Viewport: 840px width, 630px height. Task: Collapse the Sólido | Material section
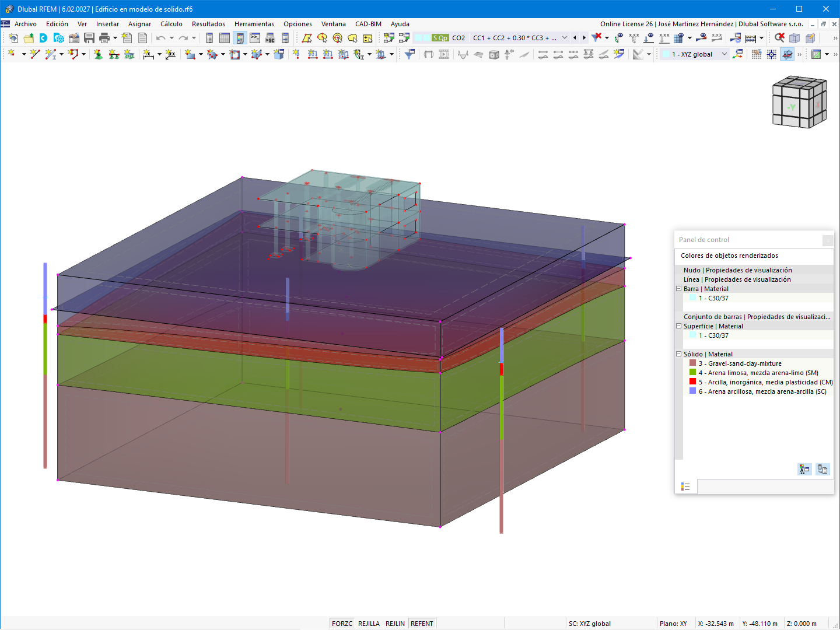coord(679,354)
